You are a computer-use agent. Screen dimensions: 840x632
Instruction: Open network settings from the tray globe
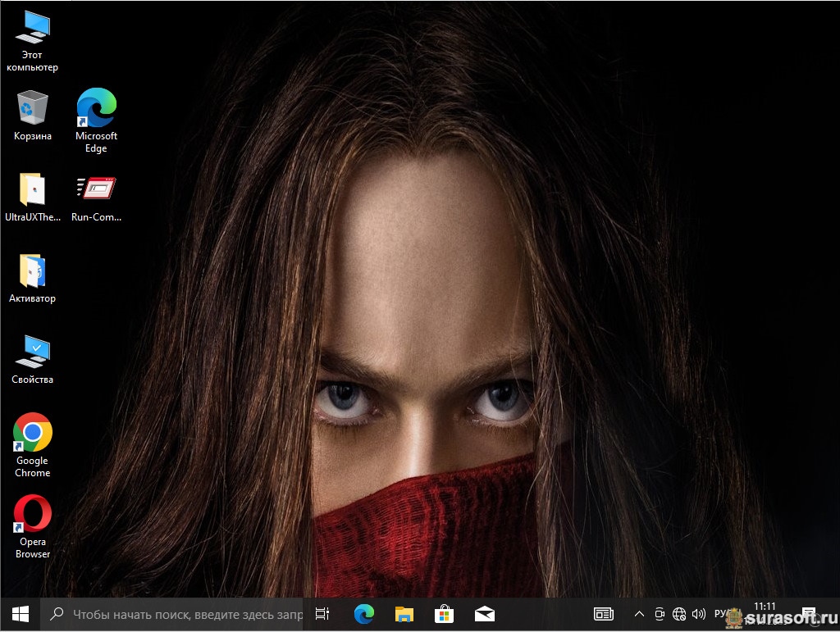[x=679, y=613]
